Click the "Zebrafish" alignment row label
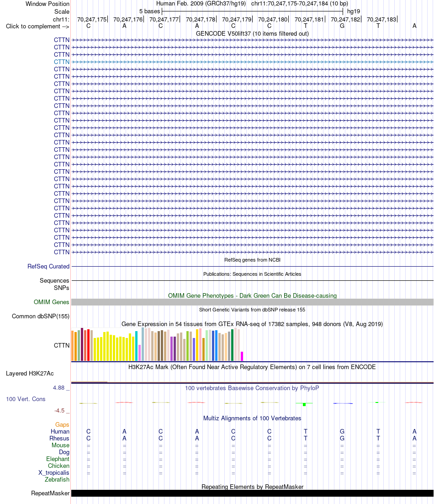 click(57, 480)
